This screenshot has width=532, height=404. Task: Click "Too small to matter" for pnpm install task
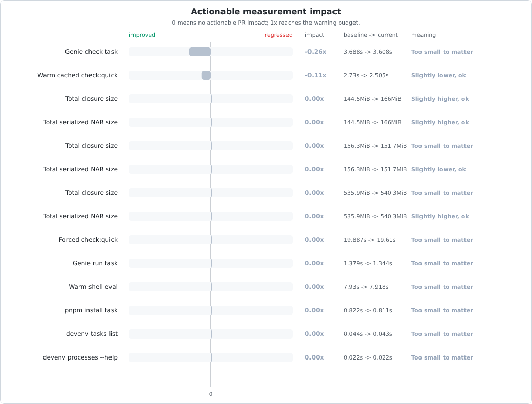coord(442,310)
